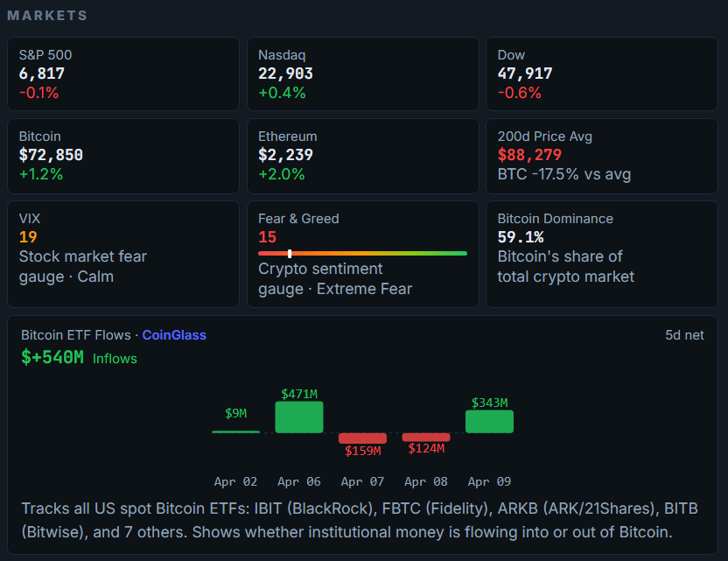Click the Dow index card
Viewport: 728px width, 561px height.
[x=601, y=74]
